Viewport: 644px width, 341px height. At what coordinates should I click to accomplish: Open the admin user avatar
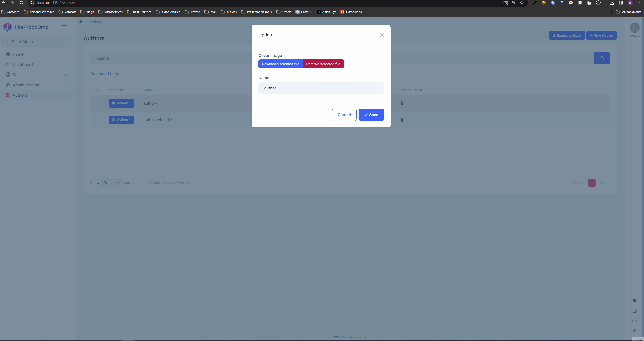click(634, 28)
